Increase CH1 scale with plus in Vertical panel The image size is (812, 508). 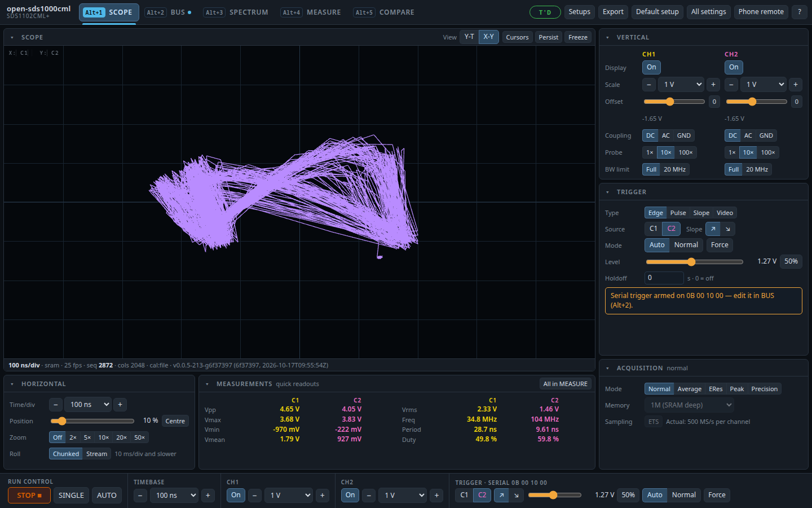tap(713, 85)
